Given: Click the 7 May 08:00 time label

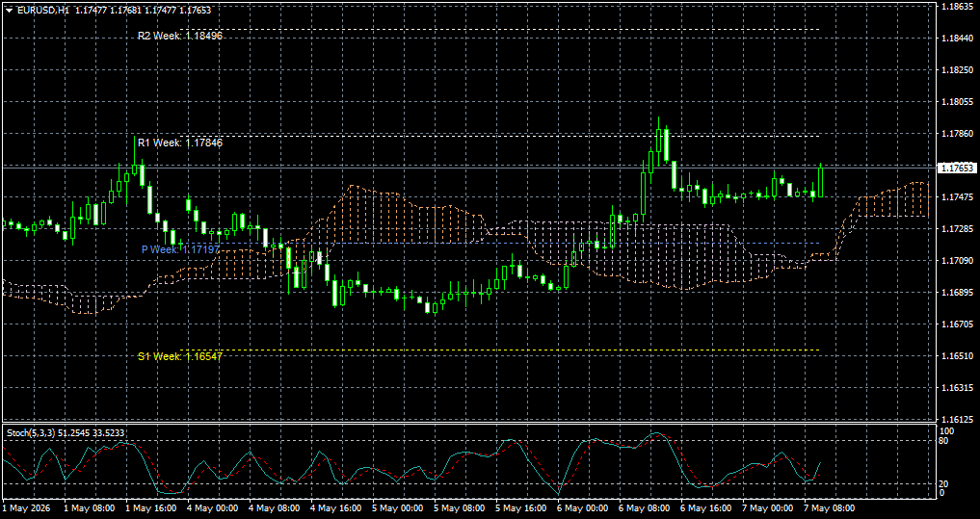Looking at the screenshot, I should pos(830,508).
